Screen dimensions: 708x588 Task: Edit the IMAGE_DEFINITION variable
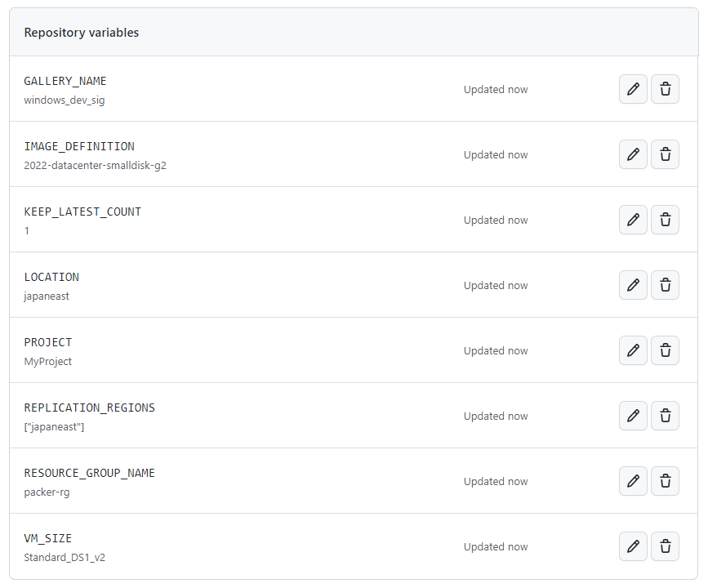tap(633, 154)
